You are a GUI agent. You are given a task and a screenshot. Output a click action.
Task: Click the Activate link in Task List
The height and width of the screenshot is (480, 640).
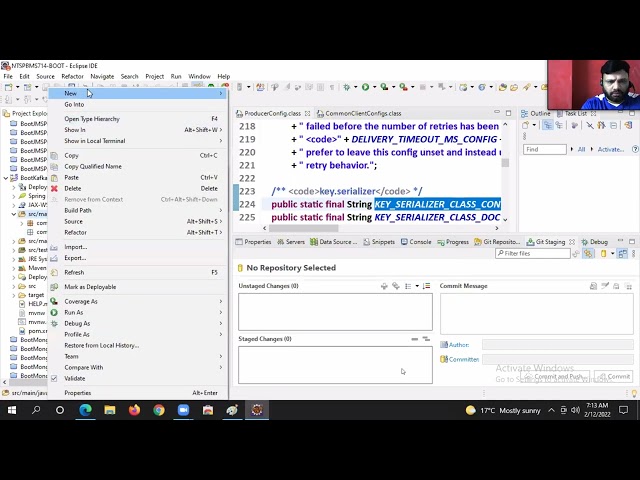pos(611,149)
